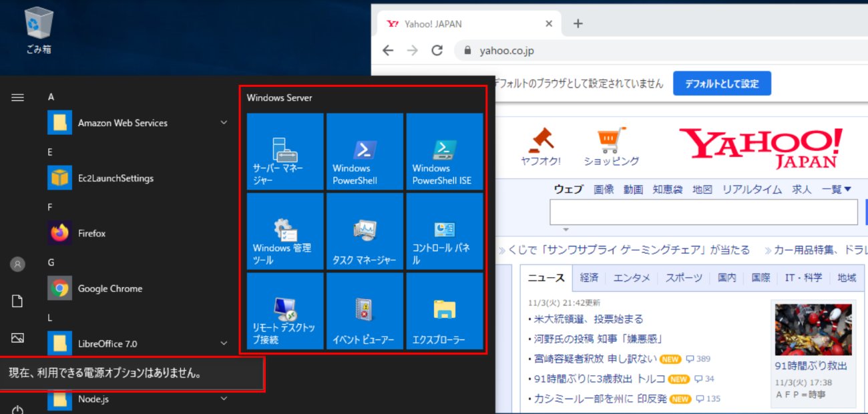The height and width of the screenshot is (414, 868).
Task: Open headline 宮崎容疑者釈放 申し訳ない
Action: pyautogui.click(x=596, y=359)
